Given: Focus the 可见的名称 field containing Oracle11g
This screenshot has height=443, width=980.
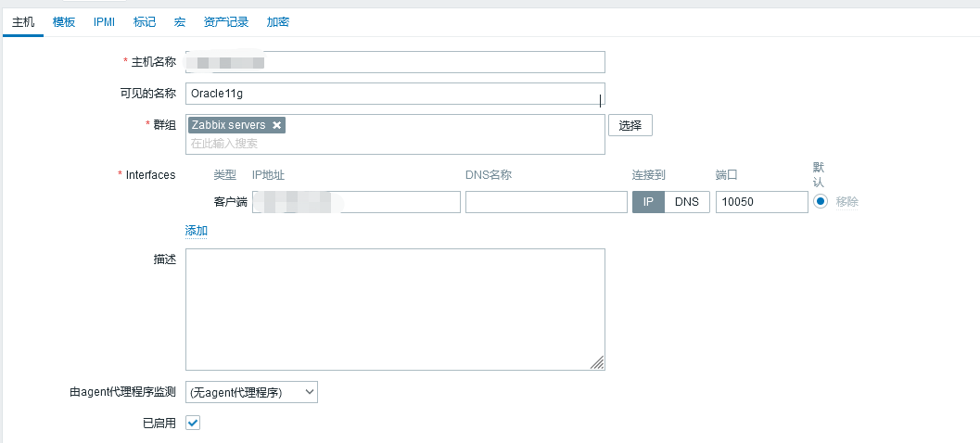Looking at the screenshot, I should pyautogui.click(x=395, y=94).
